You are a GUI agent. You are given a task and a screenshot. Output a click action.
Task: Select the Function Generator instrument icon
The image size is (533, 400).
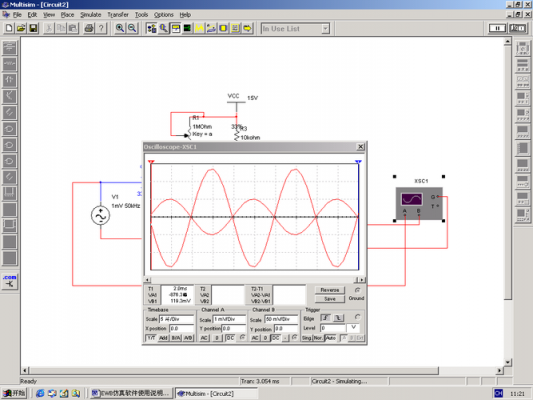522,65
